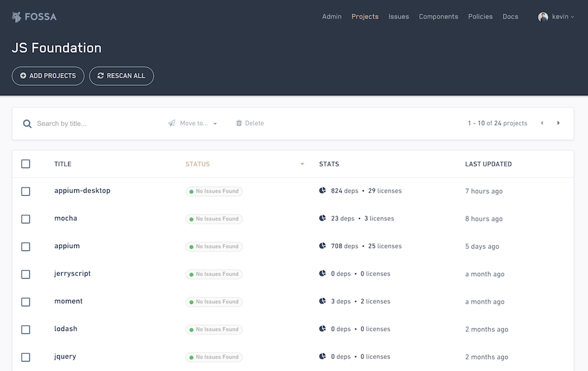Check the appium row checkbox
The width and height of the screenshot is (588, 371).
tap(25, 247)
